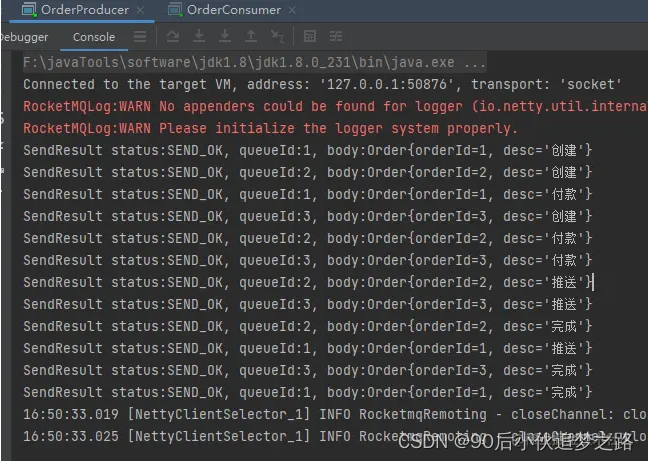This screenshot has height=461, width=650.
Task: Click the 'No appenders could be found' warning
Action: (x=335, y=106)
